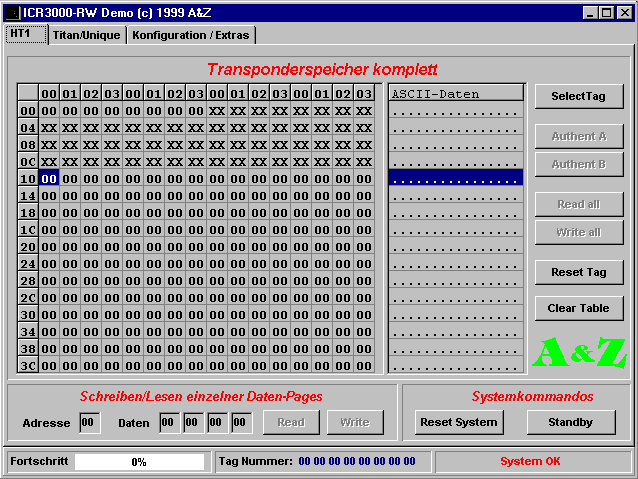The image size is (638, 479).
Task: Click the ASCII-Daten column header
Action: click(x=456, y=93)
